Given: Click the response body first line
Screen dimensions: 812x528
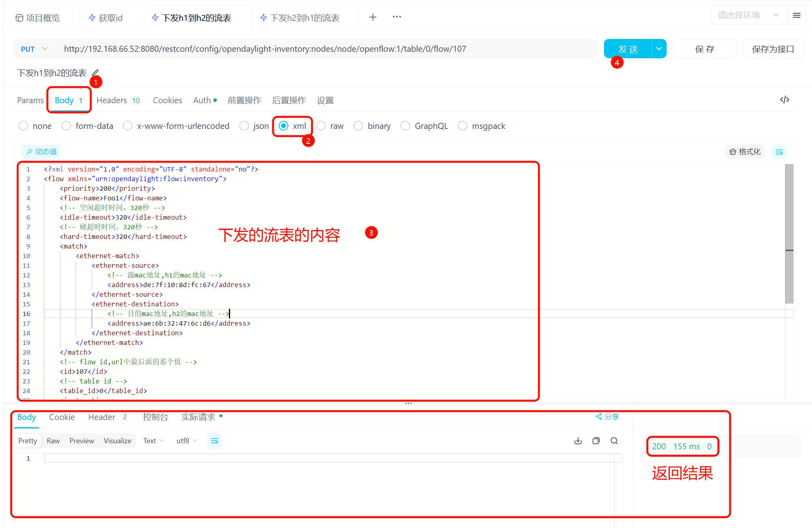Looking at the screenshot, I should [333, 458].
